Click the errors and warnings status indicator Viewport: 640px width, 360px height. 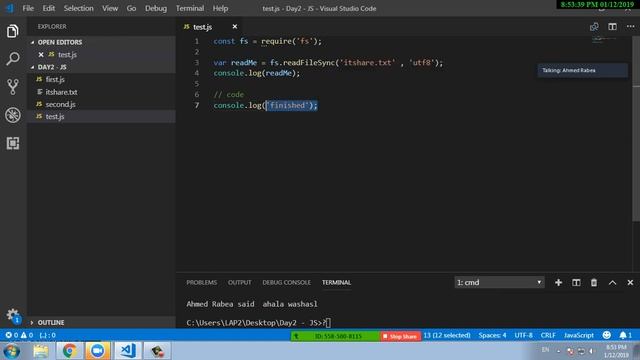click(19, 335)
